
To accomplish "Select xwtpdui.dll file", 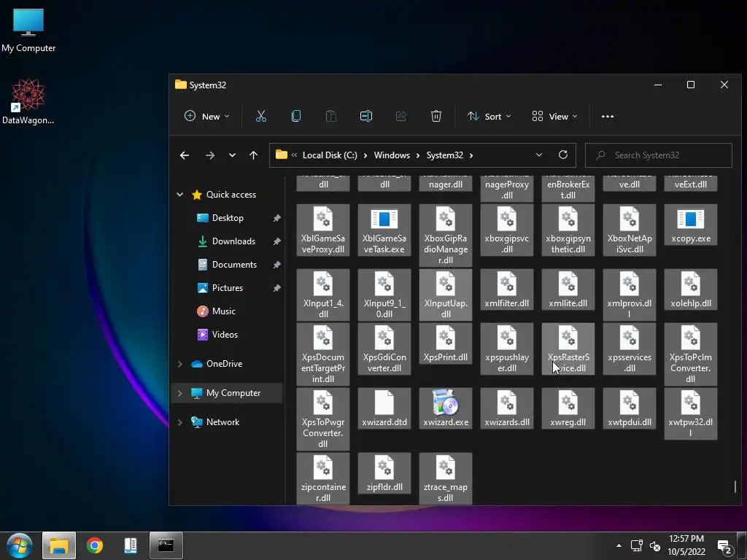I will (x=630, y=408).
